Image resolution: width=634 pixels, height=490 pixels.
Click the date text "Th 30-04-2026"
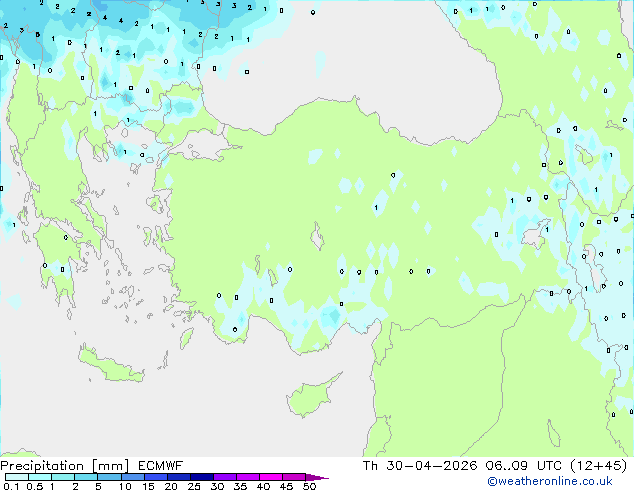click(x=420, y=466)
